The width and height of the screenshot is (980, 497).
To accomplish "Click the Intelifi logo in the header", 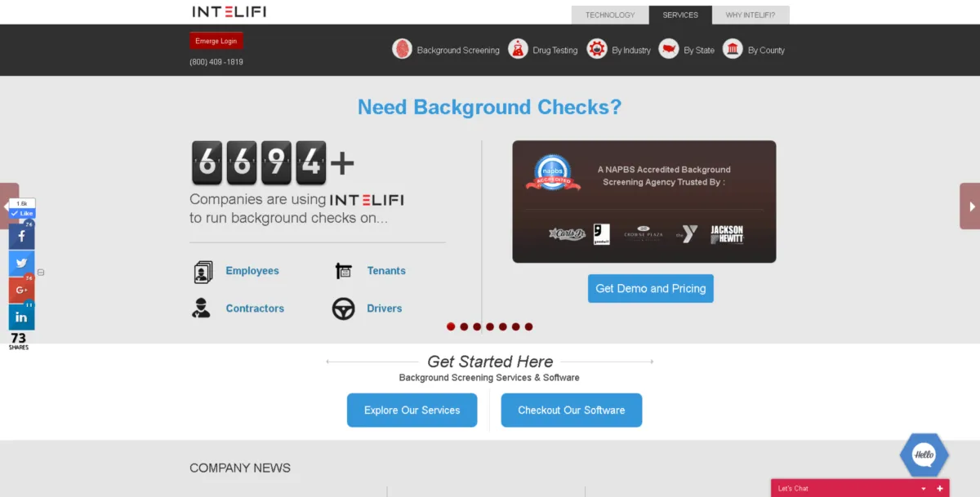I will [x=229, y=11].
